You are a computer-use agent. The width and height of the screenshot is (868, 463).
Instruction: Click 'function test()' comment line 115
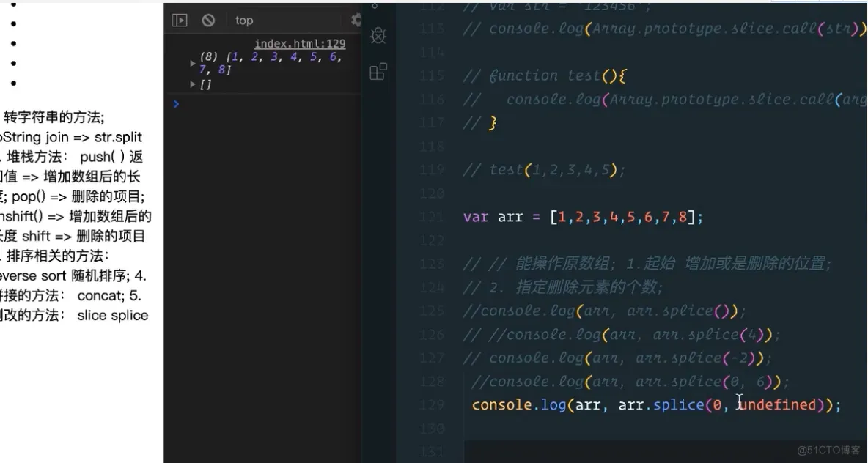tap(544, 75)
